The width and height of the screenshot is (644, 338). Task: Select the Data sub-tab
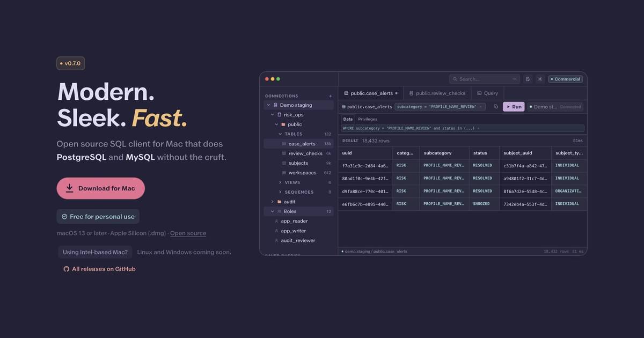point(348,119)
